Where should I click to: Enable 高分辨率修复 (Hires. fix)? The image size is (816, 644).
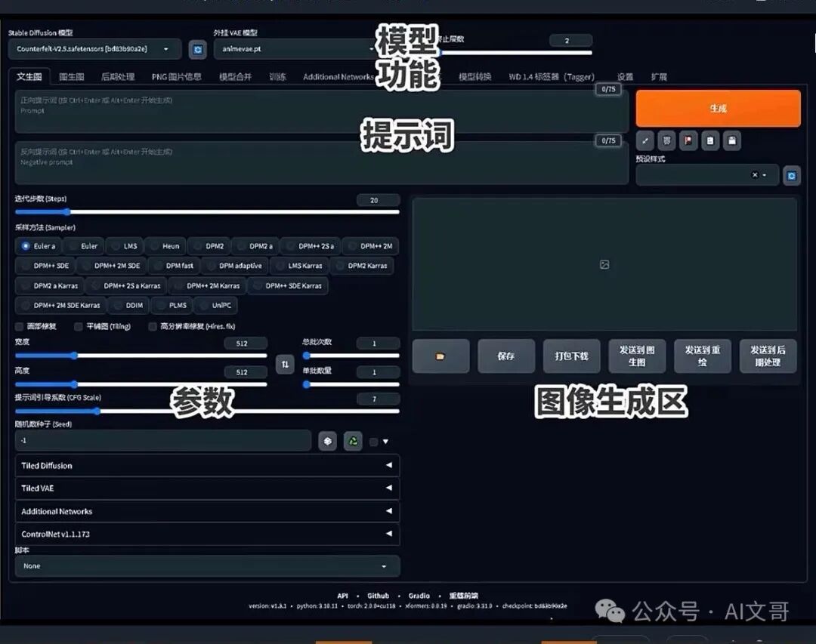coord(151,326)
